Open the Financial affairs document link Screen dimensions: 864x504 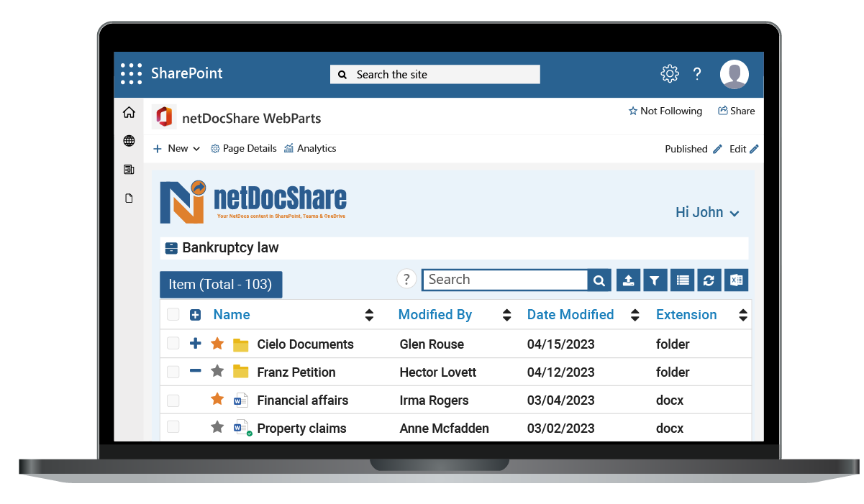click(x=303, y=400)
